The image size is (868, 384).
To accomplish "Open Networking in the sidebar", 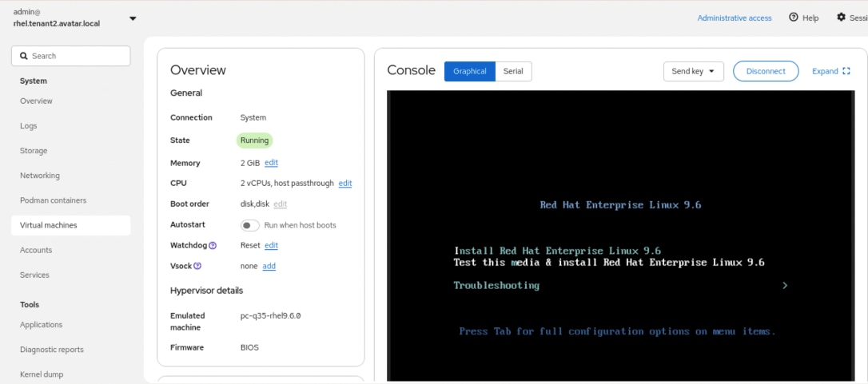I will pyautogui.click(x=39, y=176).
